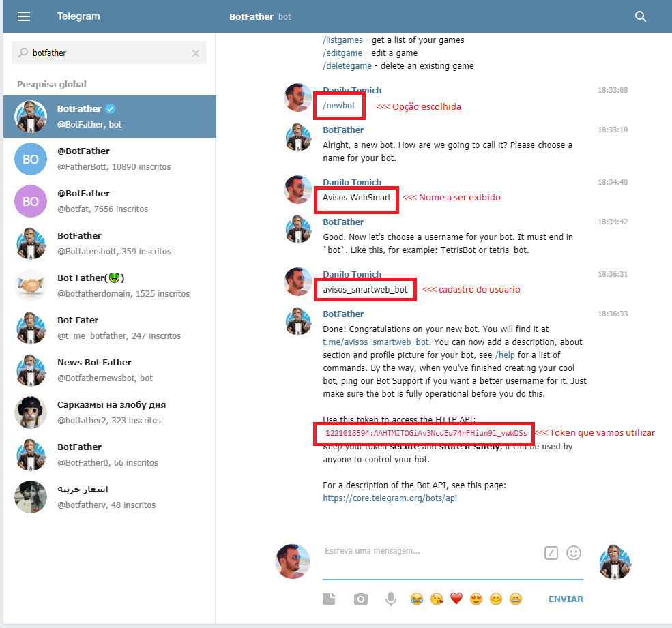Open Bot Father @botfatherdomain result
Viewport: 672px width, 628px height.
110,286
